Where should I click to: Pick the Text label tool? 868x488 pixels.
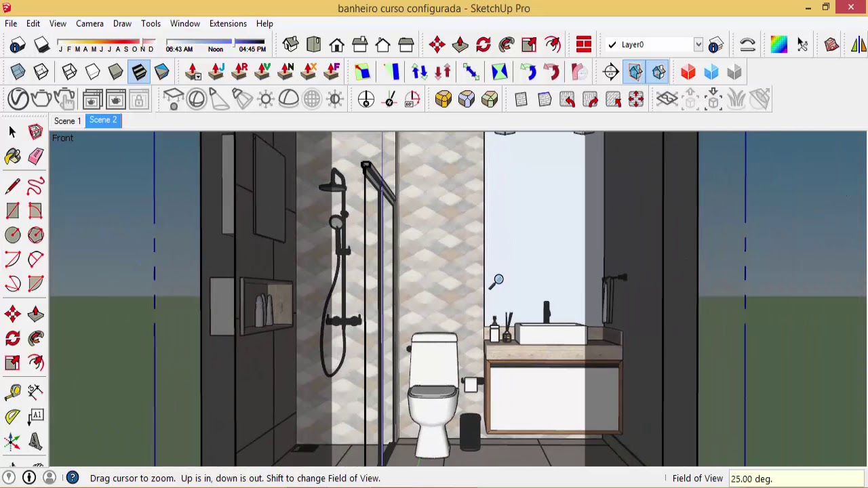click(x=36, y=415)
